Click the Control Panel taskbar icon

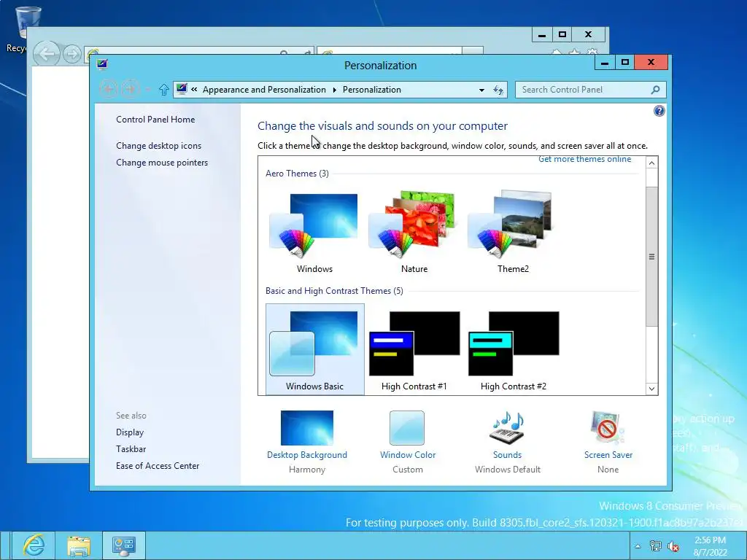[x=124, y=545]
